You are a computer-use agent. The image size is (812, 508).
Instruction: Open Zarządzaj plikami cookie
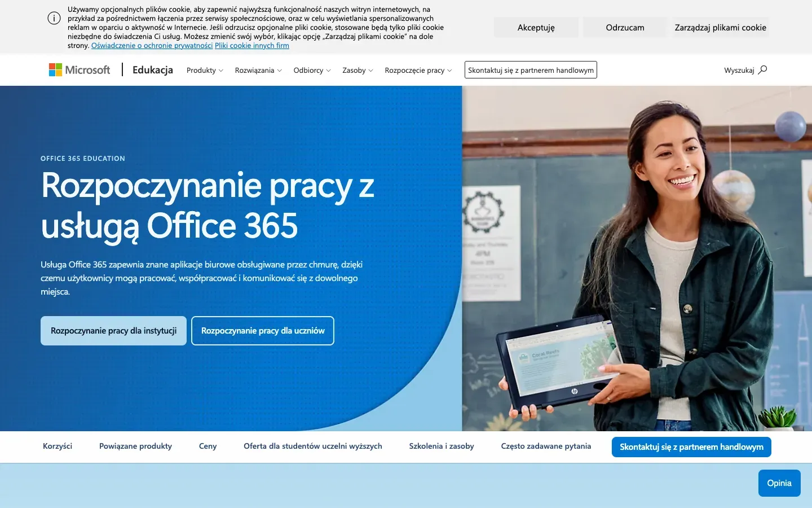pyautogui.click(x=721, y=27)
